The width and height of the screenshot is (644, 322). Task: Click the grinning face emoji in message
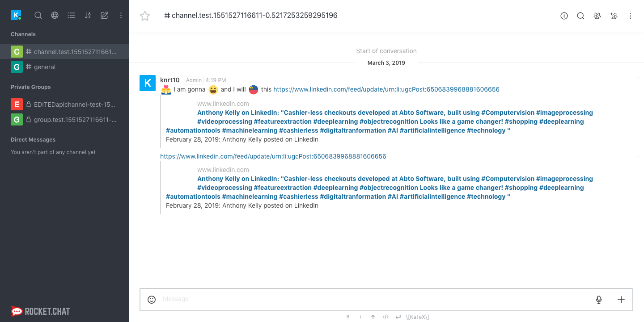click(x=213, y=90)
